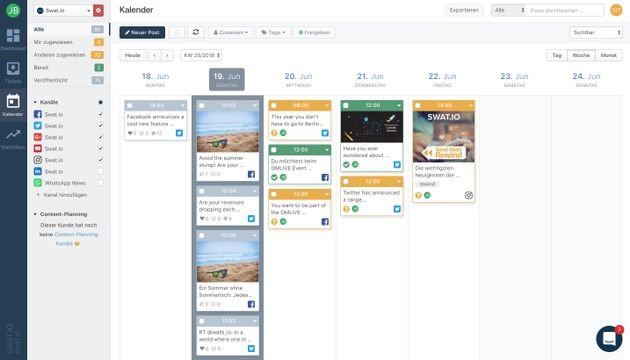Screen dimensions: 630x360
Task: Collapse the Content-Planning section
Action: pos(35,214)
